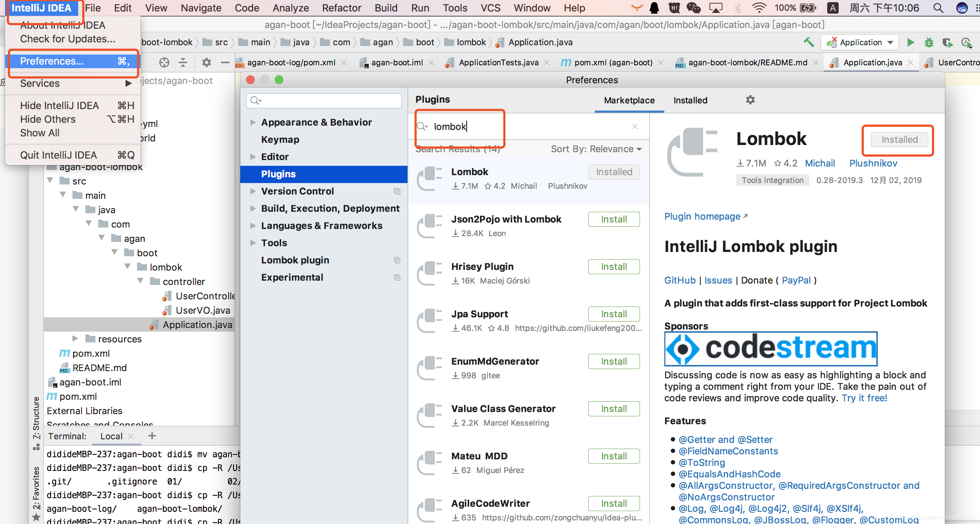Image resolution: width=980 pixels, height=524 pixels.
Task: Open the Spotlight search icon
Action: tap(938, 8)
